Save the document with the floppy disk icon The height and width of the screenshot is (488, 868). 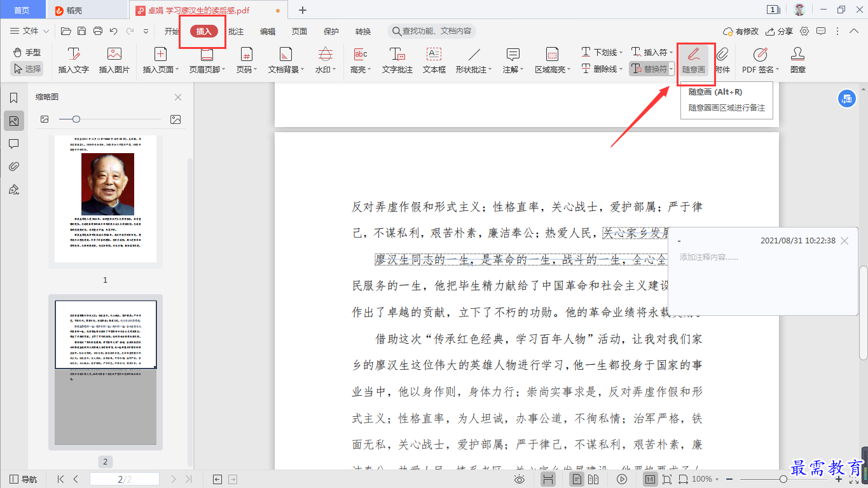pyautogui.click(x=81, y=31)
